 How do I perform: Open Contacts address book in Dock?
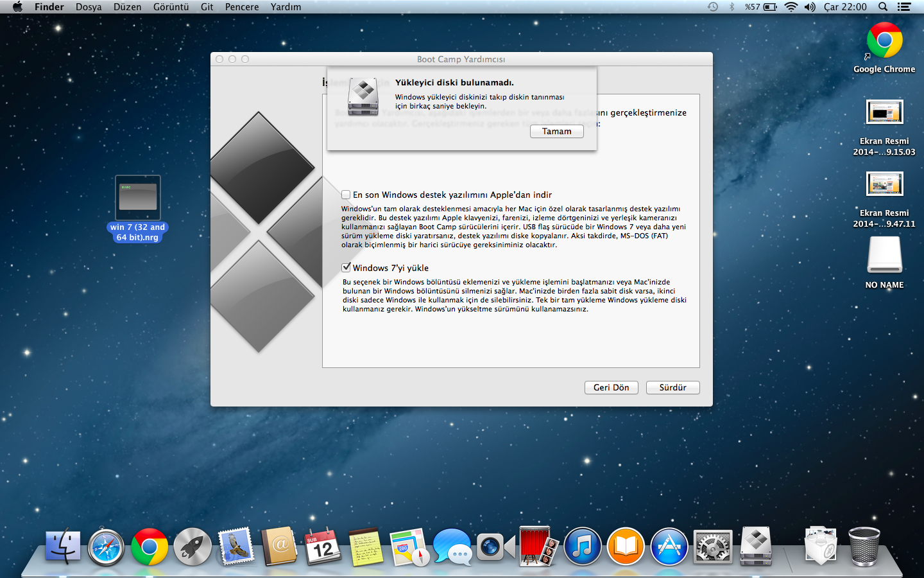click(279, 547)
